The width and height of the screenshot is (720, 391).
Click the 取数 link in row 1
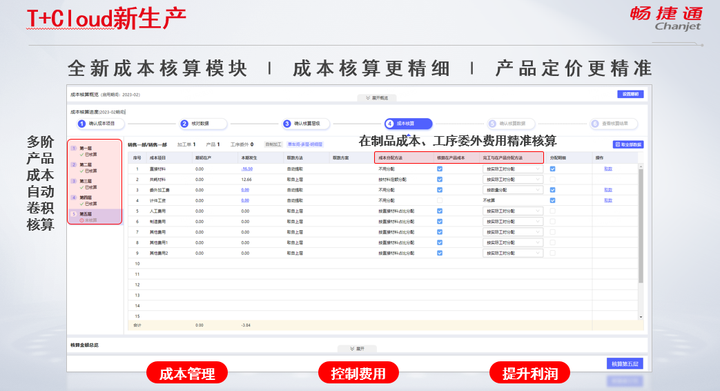tap(608, 169)
